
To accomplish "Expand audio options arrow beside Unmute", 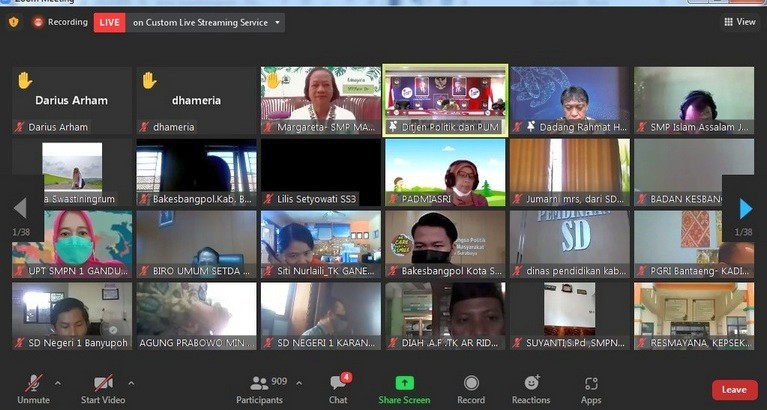I will click(57, 383).
